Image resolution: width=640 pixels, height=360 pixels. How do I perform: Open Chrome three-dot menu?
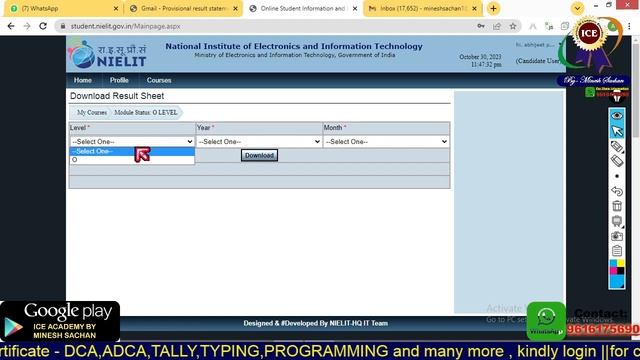[x=629, y=26]
